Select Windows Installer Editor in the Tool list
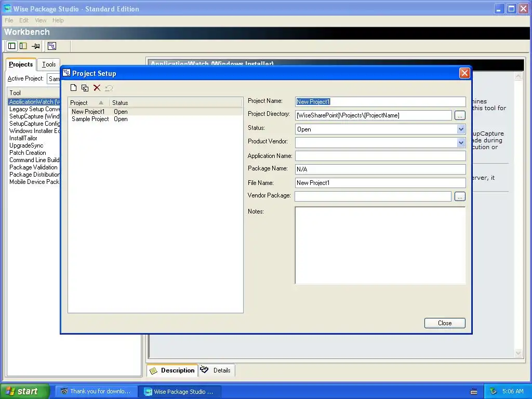This screenshot has width=532, height=399. (x=34, y=131)
